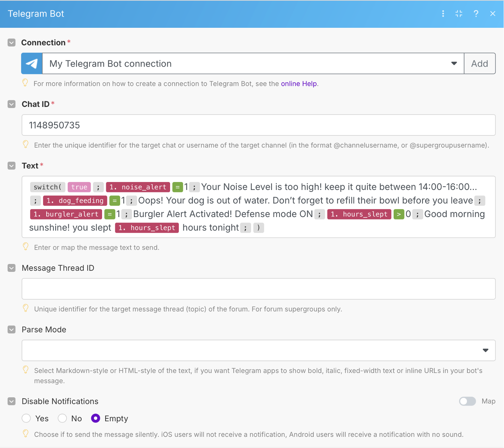Click the pink true keyword pill
Viewport: 504px width, 448px height.
[79, 187]
